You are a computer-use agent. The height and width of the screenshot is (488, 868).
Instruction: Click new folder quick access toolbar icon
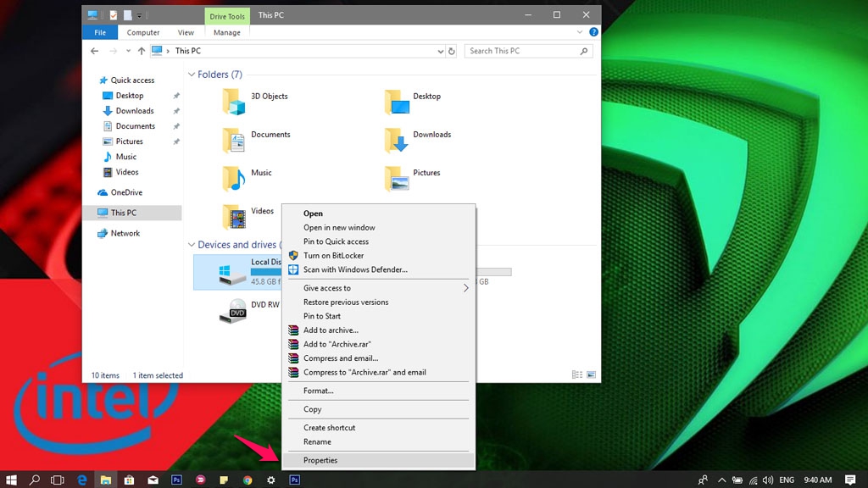coord(127,15)
